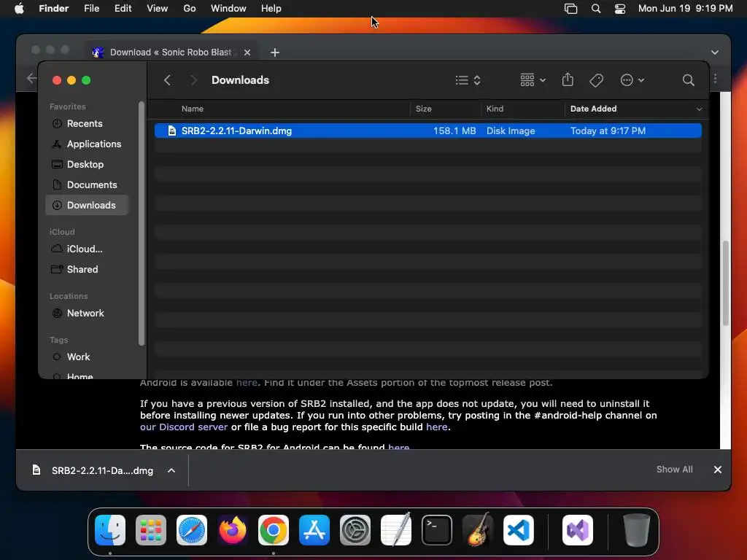The image size is (747, 560).
Task: Sort by Date Added column header
Action: coord(593,109)
